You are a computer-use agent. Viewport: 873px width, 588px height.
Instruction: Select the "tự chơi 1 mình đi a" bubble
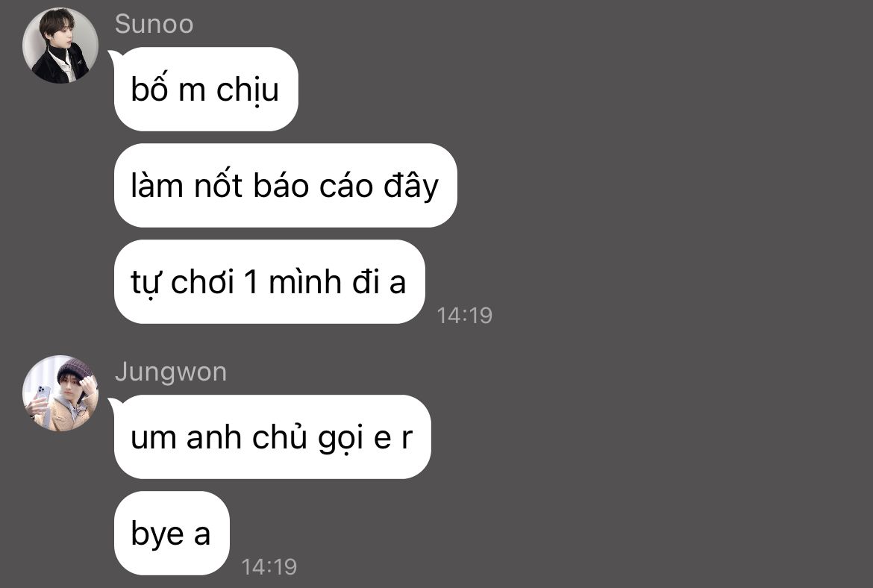pyautogui.click(x=269, y=282)
